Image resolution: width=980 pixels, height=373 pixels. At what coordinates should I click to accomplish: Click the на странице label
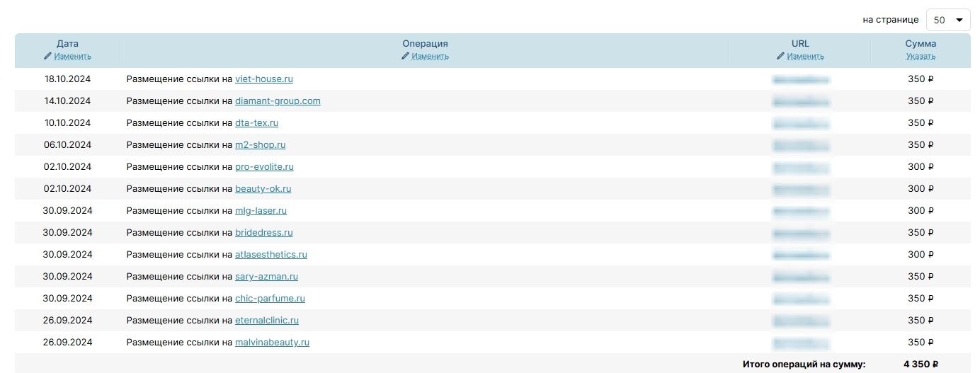click(891, 20)
